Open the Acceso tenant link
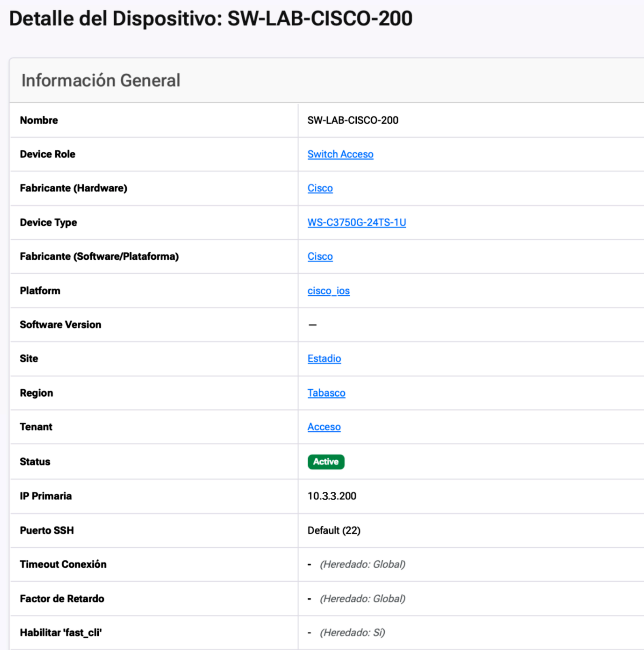Image resolution: width=644 pixels, height=650 pixels. click(x=324, y=427)
